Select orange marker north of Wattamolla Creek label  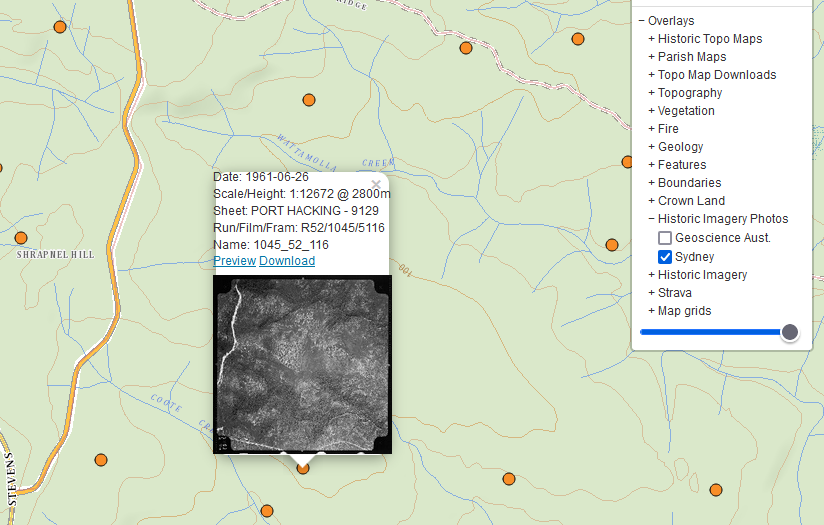point(309,100)
